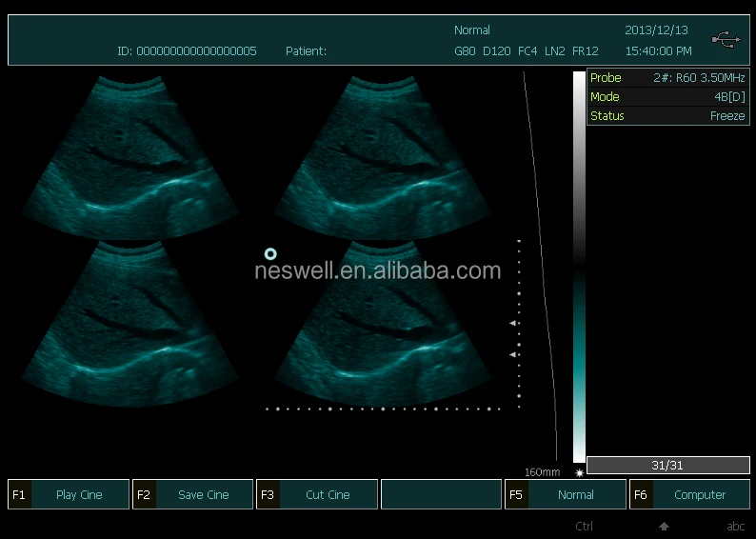Click the 31/31 cine frame progress bar
Viewport: 756px width, 539px height.
click(668, 466)
